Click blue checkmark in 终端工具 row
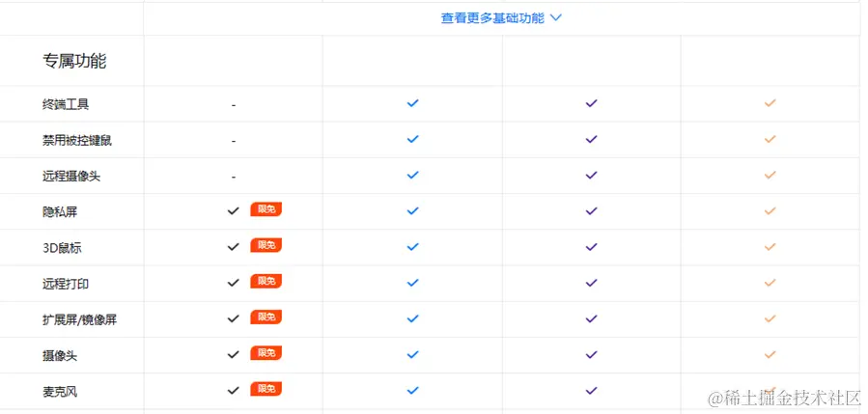 point(412,103)
